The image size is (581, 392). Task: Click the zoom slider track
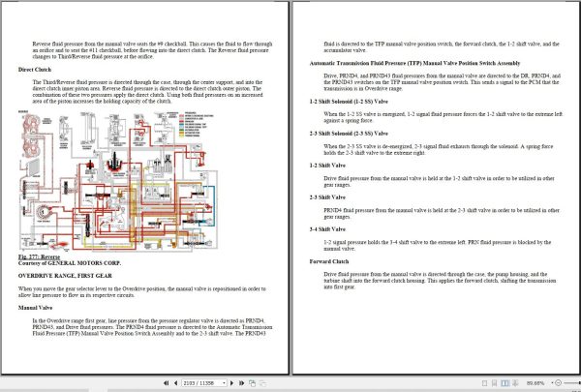tap(572, 382)
